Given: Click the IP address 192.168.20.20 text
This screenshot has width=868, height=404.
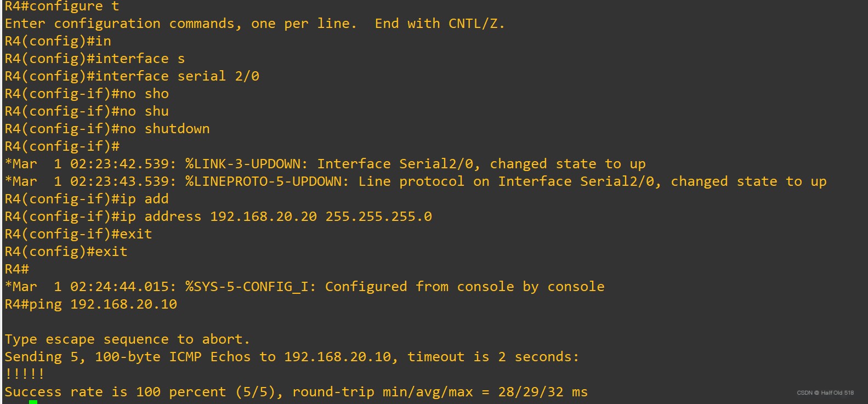Looking at the screenshot, I should [264, 217].
